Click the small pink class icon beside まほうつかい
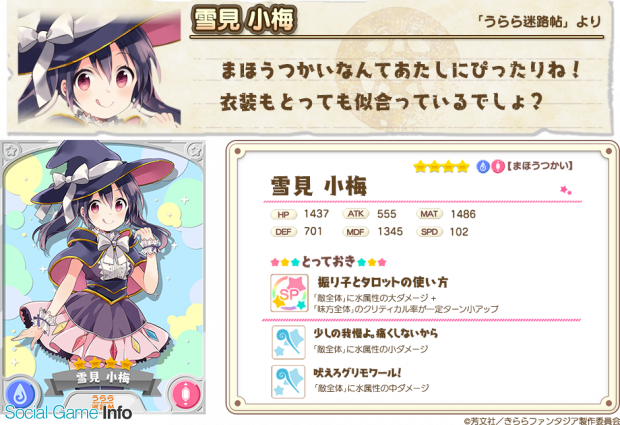 [x=498, y=166]
